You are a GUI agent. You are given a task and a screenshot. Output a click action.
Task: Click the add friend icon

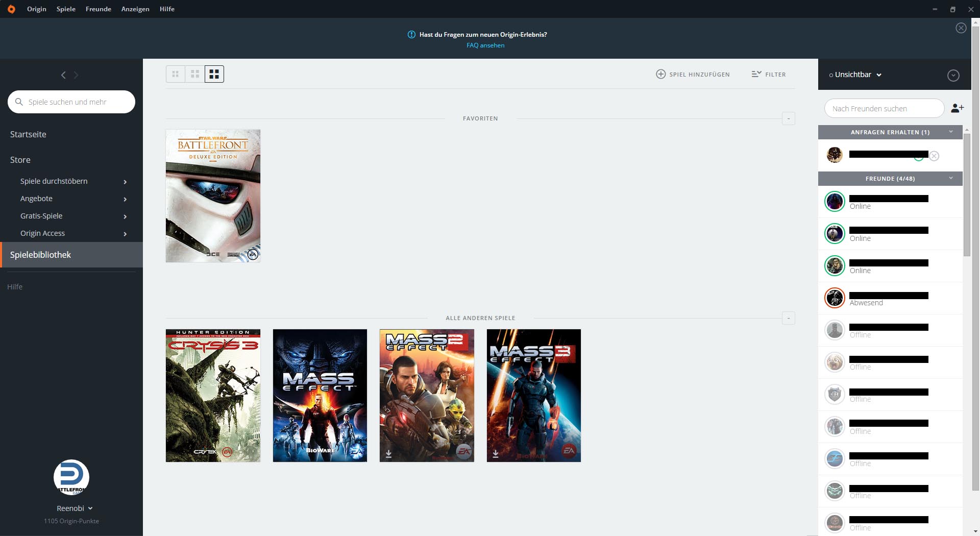(957, 108)
